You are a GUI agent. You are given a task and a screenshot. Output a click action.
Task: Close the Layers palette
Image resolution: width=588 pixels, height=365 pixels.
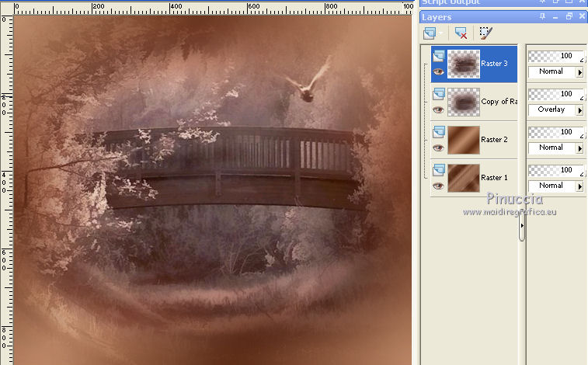point(582,16)
